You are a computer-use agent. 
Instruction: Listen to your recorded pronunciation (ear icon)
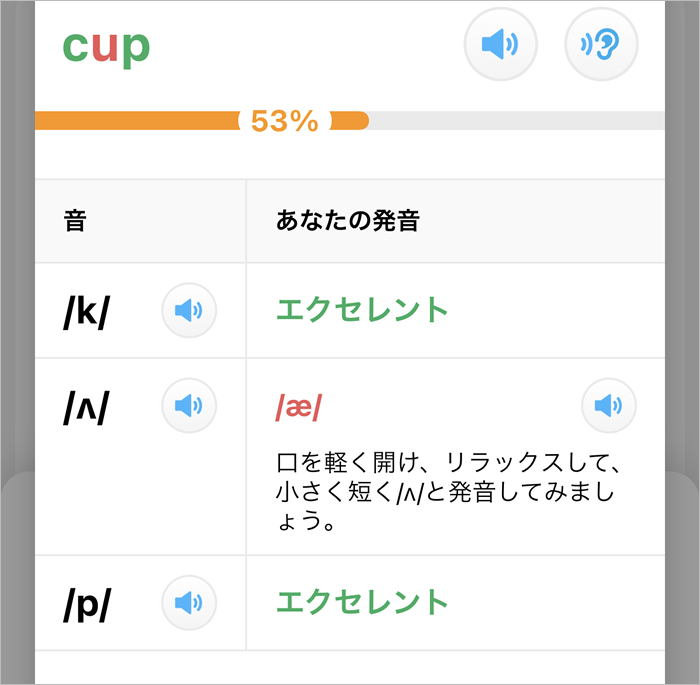pyautogui.click(x=601, y=45)
